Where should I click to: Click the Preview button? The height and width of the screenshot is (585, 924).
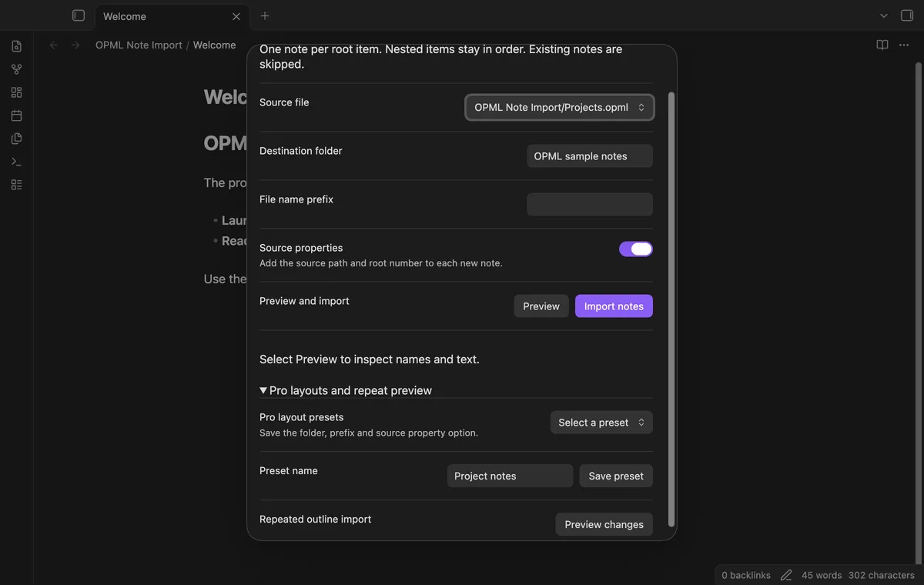point(541,306)
